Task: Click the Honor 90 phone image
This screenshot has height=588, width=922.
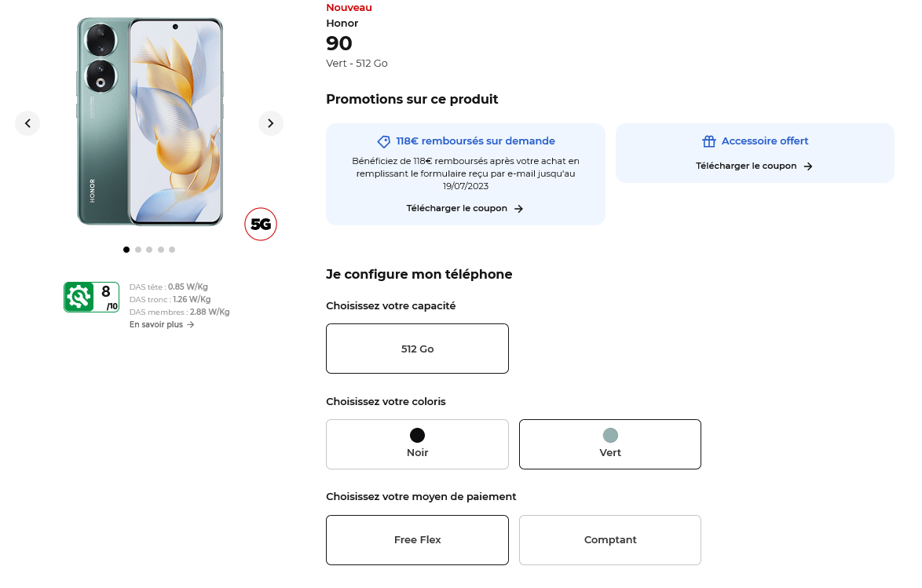Action: coord(149,122)
